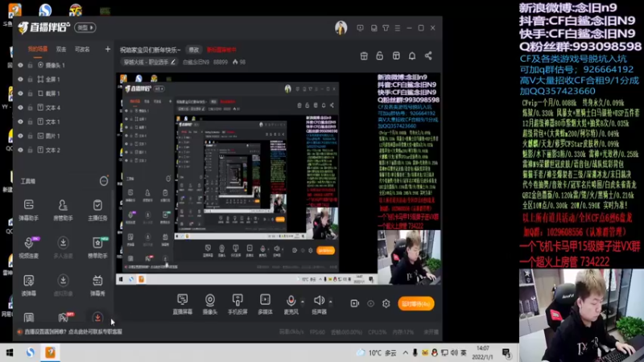Screen dimensions: 644x362
Task: Open the hamburger menu in the title bar
Action: click(397, 28)
